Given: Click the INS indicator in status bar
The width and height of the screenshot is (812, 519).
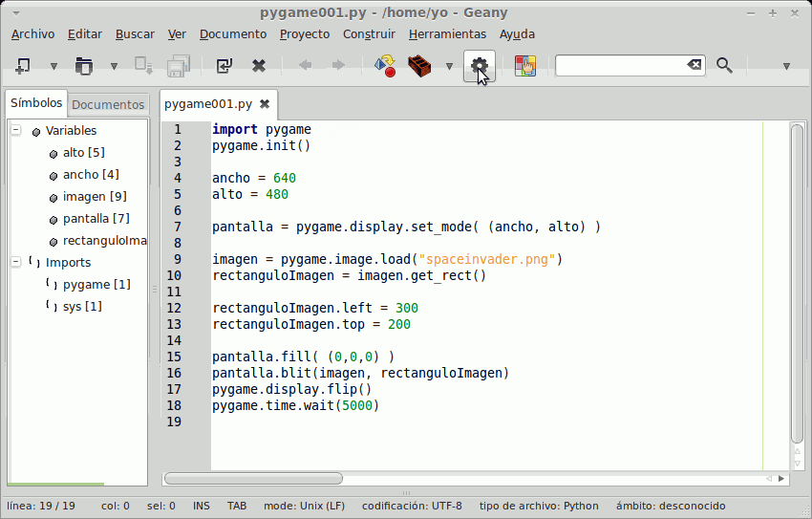Looking at the screenshot, I should (x=201, y=506).
